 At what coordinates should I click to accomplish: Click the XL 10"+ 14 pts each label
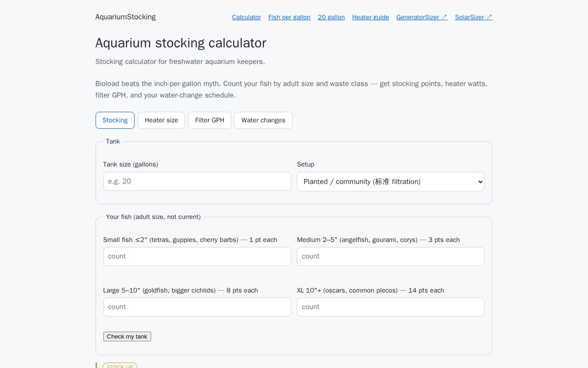pyautogui.click(x=370, y=290)
